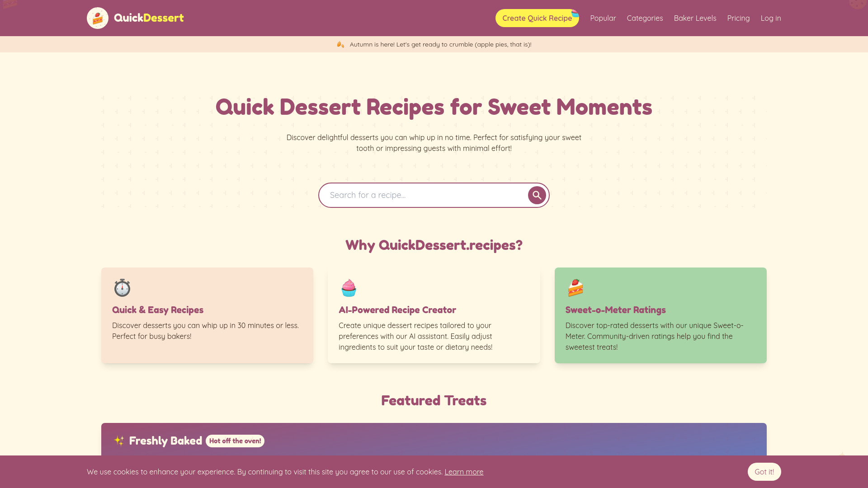Click Learn more cookie policy link
This screenshot has height=488, width=868.
(x=464, y=472)
